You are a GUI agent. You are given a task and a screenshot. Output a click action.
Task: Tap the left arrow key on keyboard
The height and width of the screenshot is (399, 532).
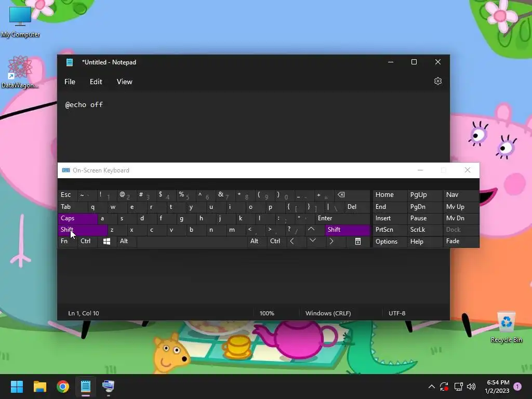pyautogui.click(x=296, y=241)
